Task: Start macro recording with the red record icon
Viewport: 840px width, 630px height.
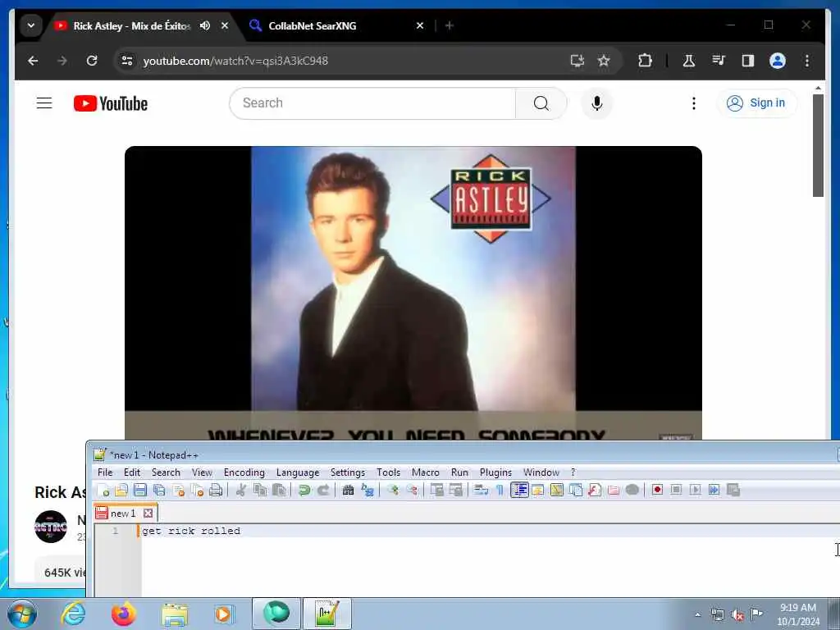Action: [x=657, y=490]
